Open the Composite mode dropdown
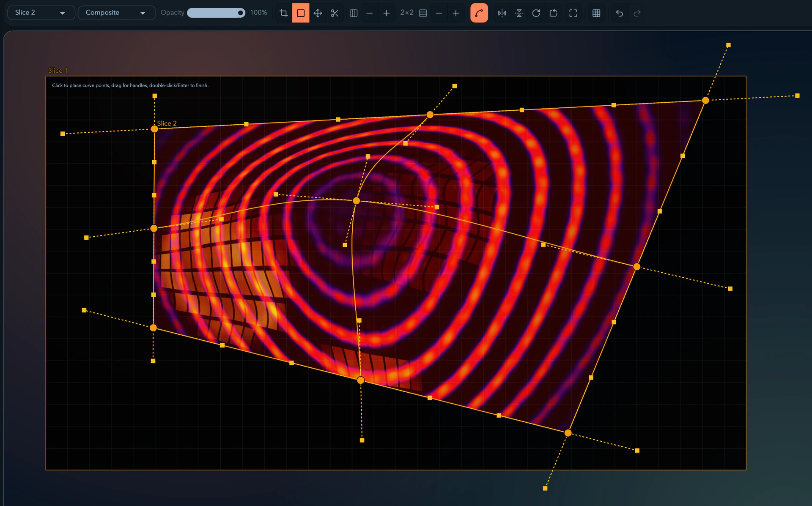The height and width of the screenshot is (506, 812). coord(116,13)
